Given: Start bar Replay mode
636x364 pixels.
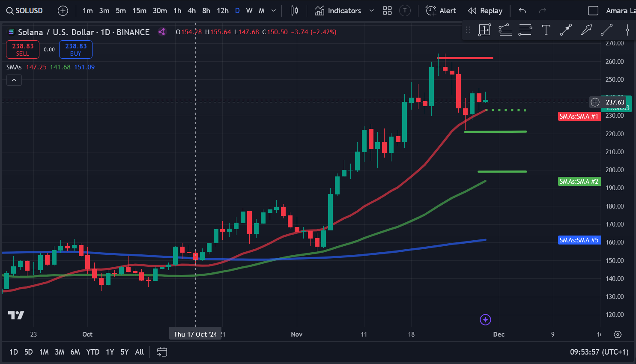Looking at the screenshot, I should (485, 11).
